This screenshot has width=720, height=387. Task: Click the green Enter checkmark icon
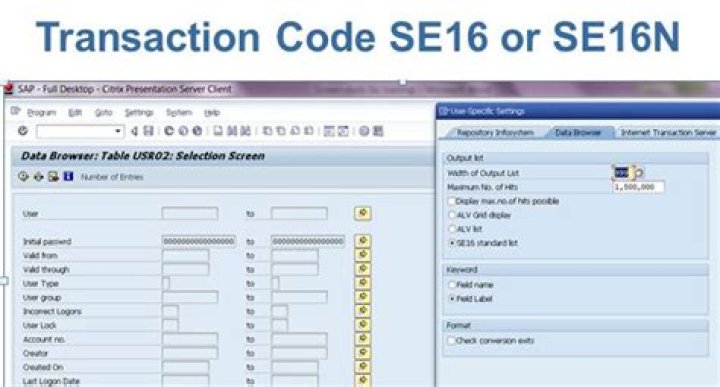click(x=22, y=131)
